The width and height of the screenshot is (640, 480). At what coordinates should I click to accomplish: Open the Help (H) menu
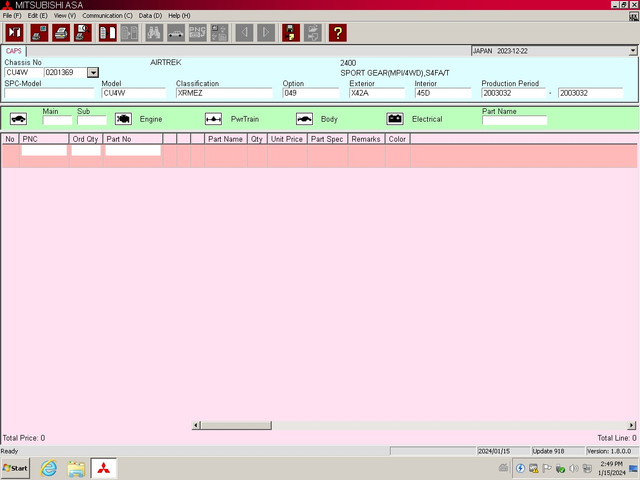click(x=179, y=16)
